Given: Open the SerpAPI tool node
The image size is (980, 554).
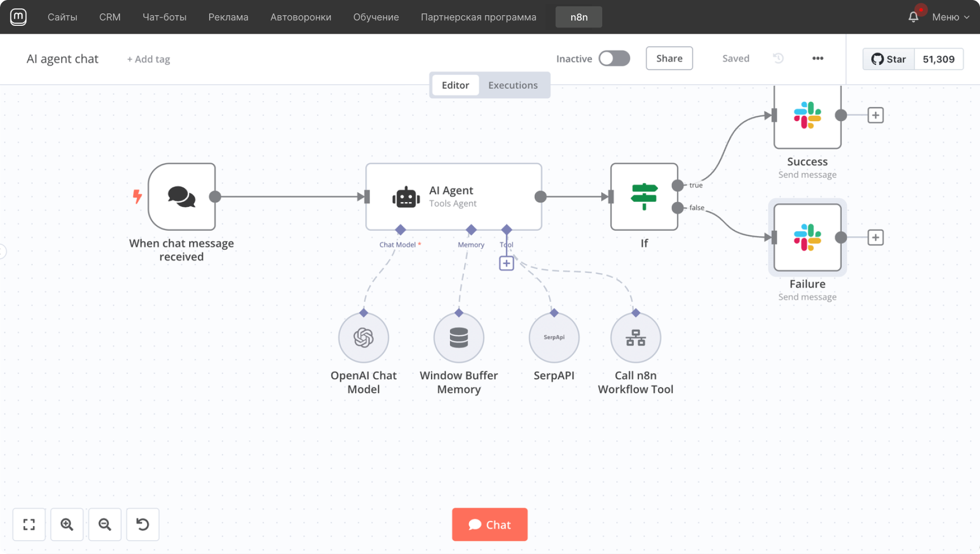Looking at the screenshot, I should [x=554, y=338].
